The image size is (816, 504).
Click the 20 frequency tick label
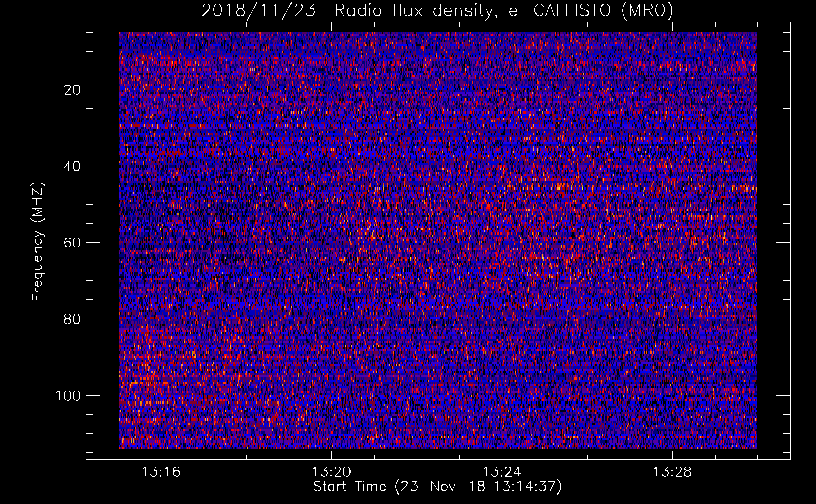pos(73,90)
